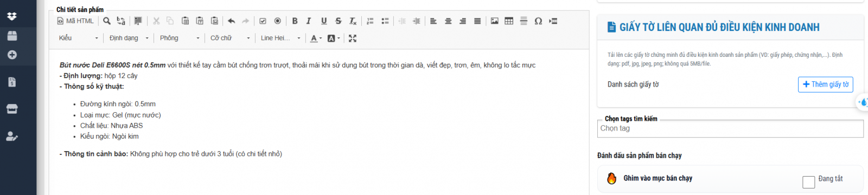Click the top logo icon in the left sidebar

pos(12,16)
